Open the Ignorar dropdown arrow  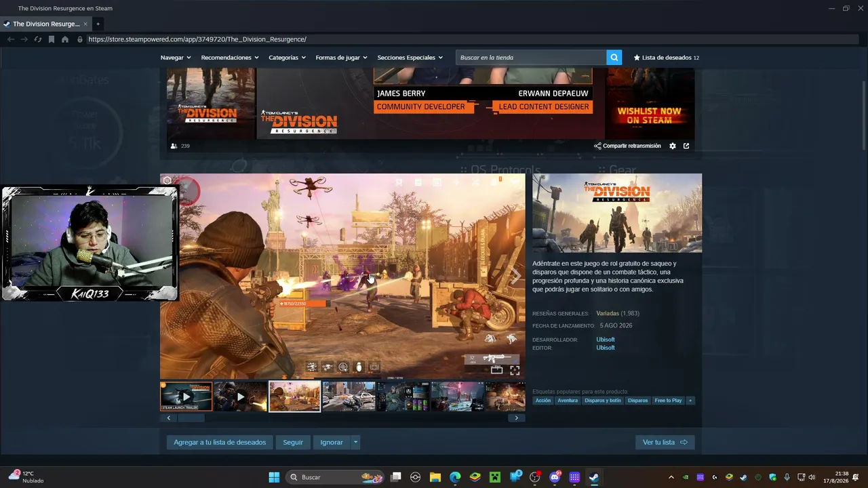[x=355, y=443]
